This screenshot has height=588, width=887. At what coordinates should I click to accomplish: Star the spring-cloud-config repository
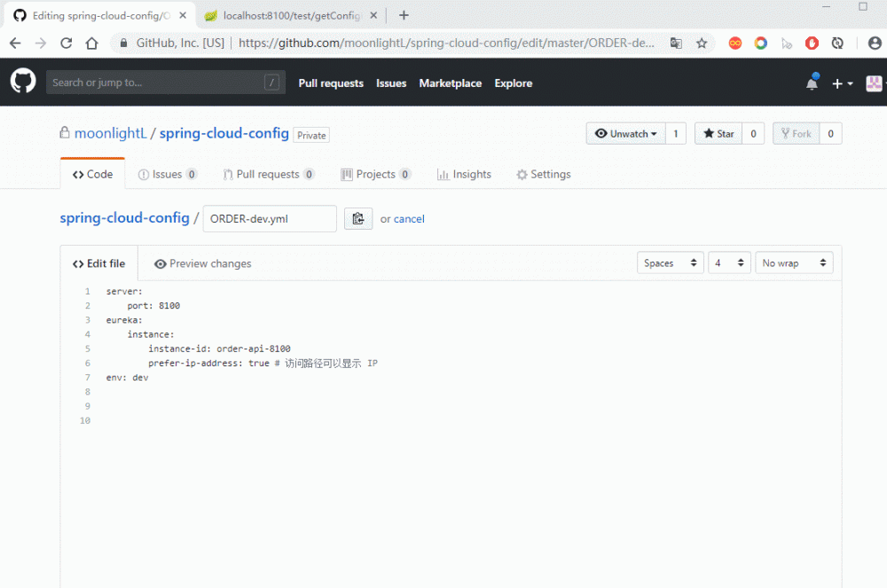716,133
